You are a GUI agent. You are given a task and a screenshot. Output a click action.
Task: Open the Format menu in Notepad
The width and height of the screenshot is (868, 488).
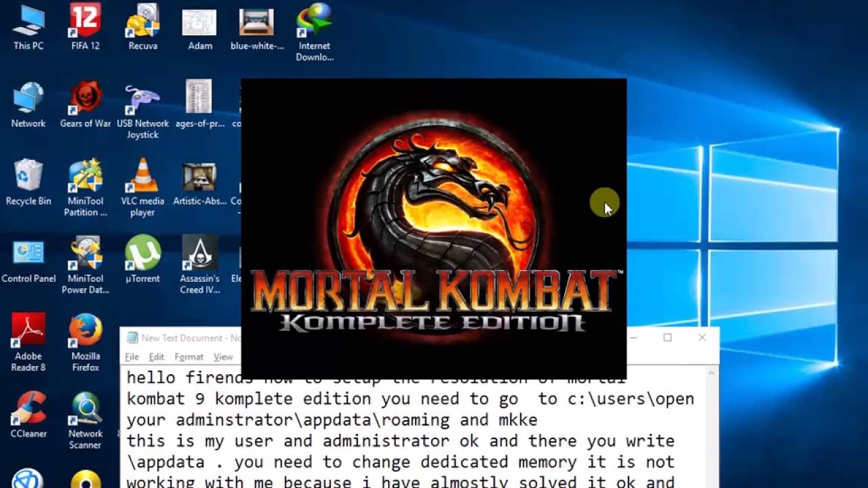point(189,357)
